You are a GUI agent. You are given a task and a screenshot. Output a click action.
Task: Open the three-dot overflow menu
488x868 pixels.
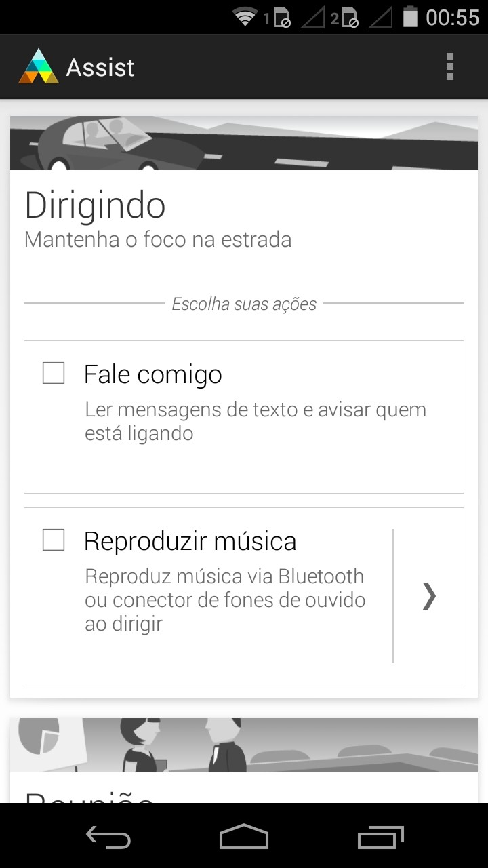(449, 66)
